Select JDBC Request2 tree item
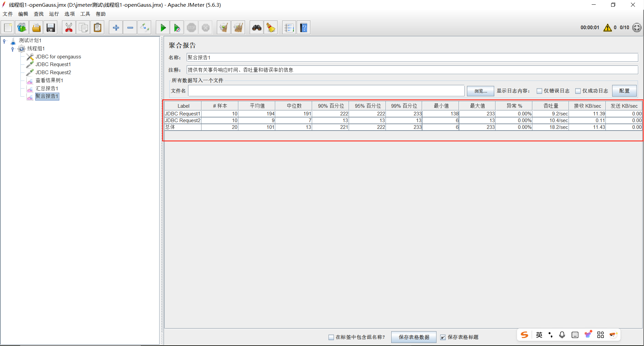644x346 pixels. point(53,72)
